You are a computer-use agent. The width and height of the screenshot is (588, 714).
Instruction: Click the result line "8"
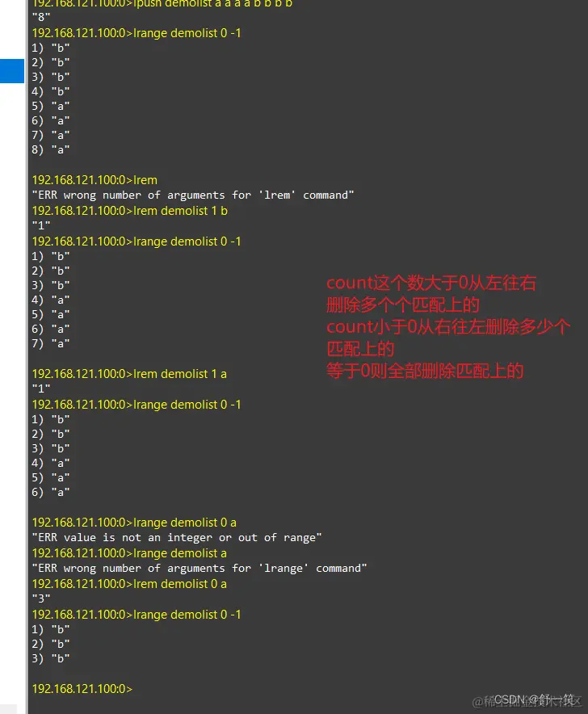tap(41, 17)
